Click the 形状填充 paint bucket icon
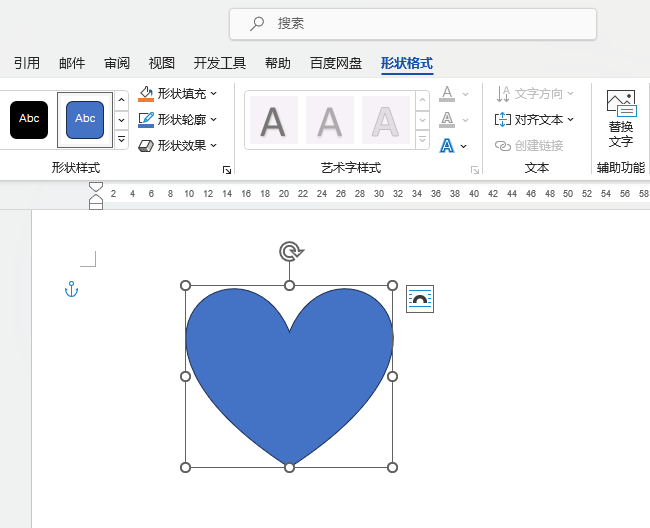Image resolution: width=650 pixels, height=528 pixels. [146, 94]
